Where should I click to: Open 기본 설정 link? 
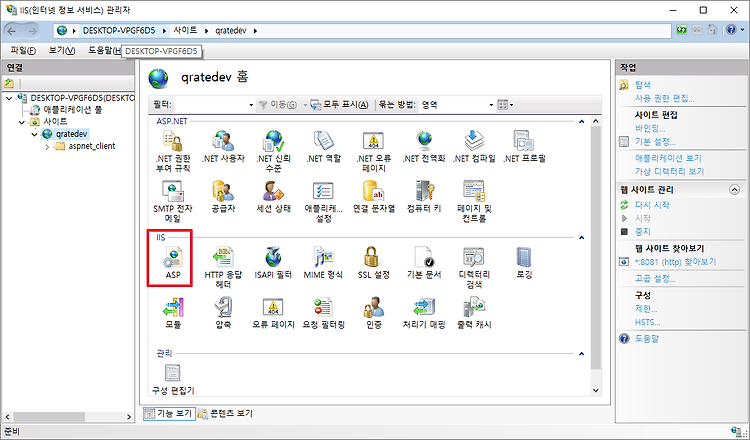(x=655, y=142)
